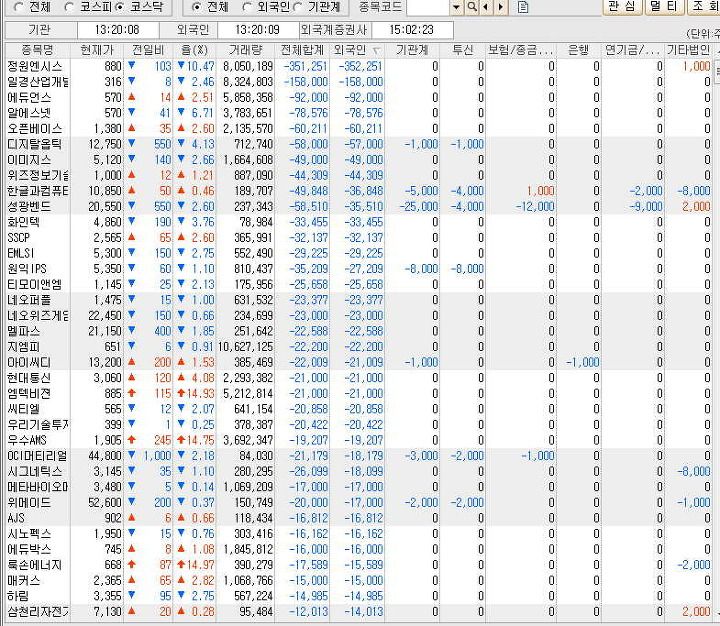
Task: Click the 조회 button
Action: (x=703, y=7)
